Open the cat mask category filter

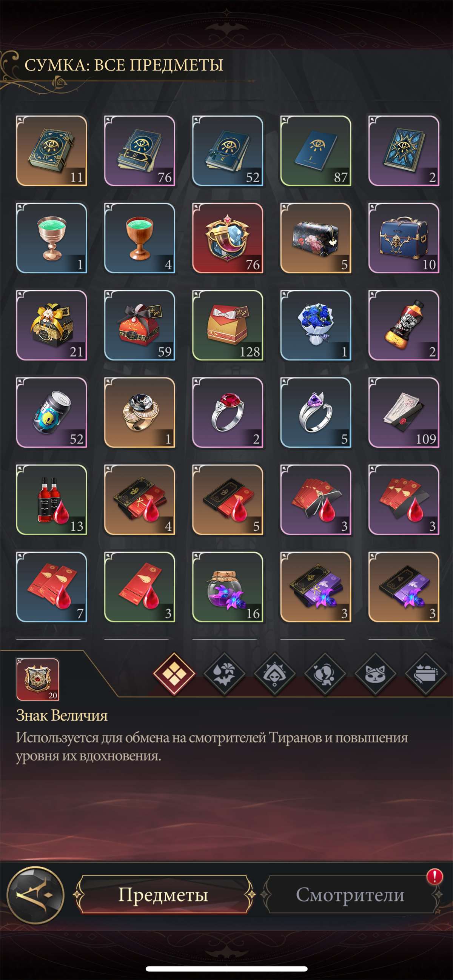coord(375,674)
